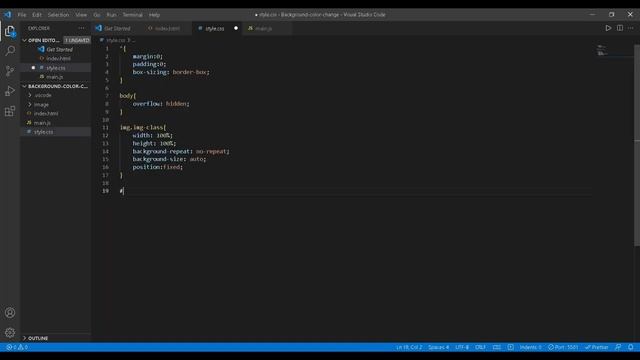
Task: Click line number 11 in the gutter
Action: 106,127
